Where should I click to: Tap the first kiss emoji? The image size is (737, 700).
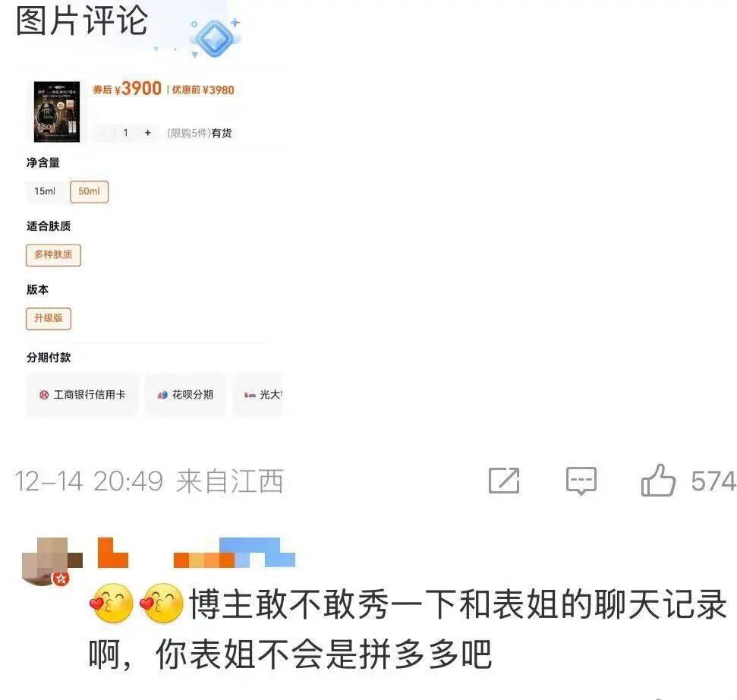click(112, 603)
